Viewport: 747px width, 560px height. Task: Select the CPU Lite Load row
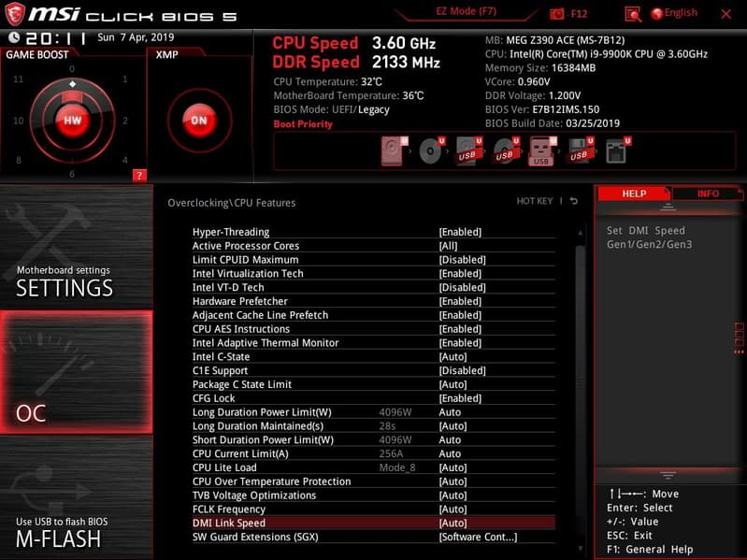[x=374, y=467]
